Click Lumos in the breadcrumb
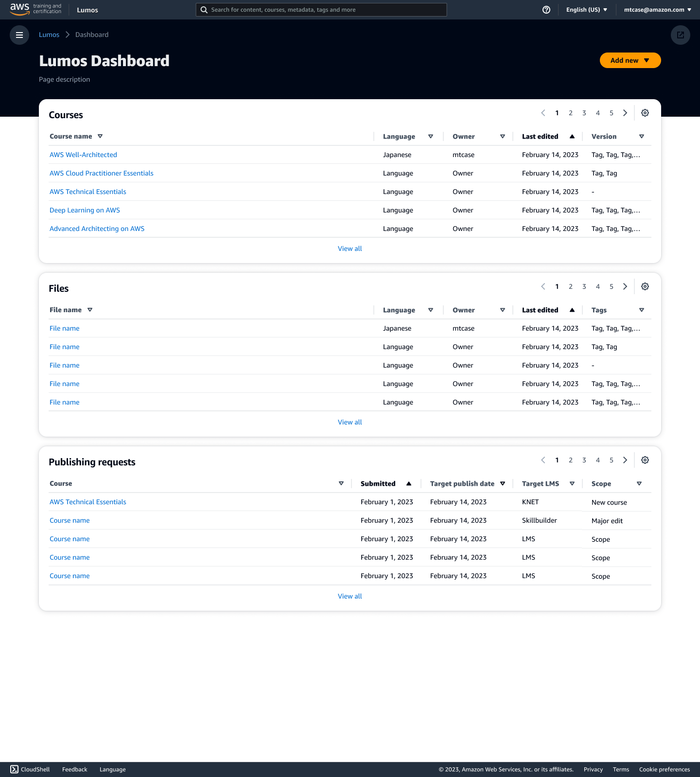700x777 pixels. (49, 35)
